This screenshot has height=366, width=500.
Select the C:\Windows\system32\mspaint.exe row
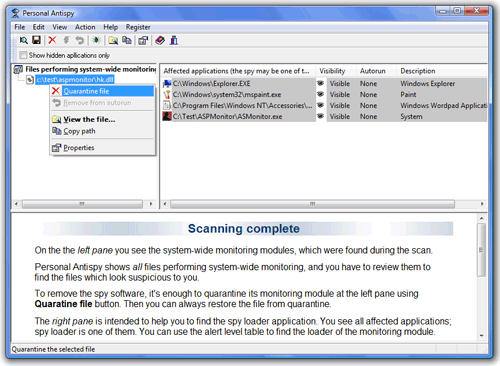(x=324, y=94)
